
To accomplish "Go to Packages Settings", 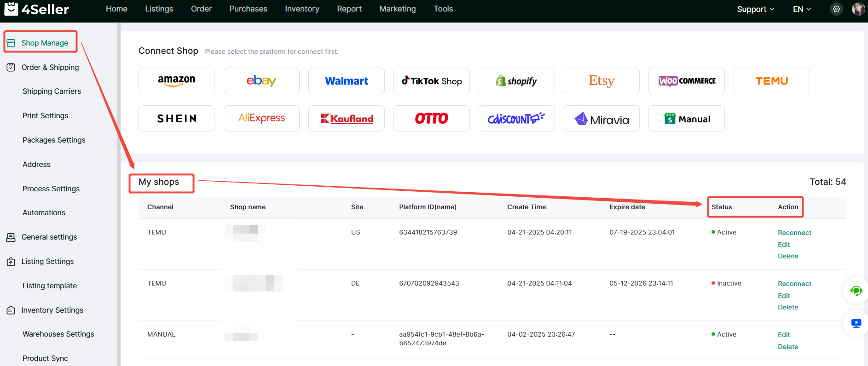I will 54,140.
